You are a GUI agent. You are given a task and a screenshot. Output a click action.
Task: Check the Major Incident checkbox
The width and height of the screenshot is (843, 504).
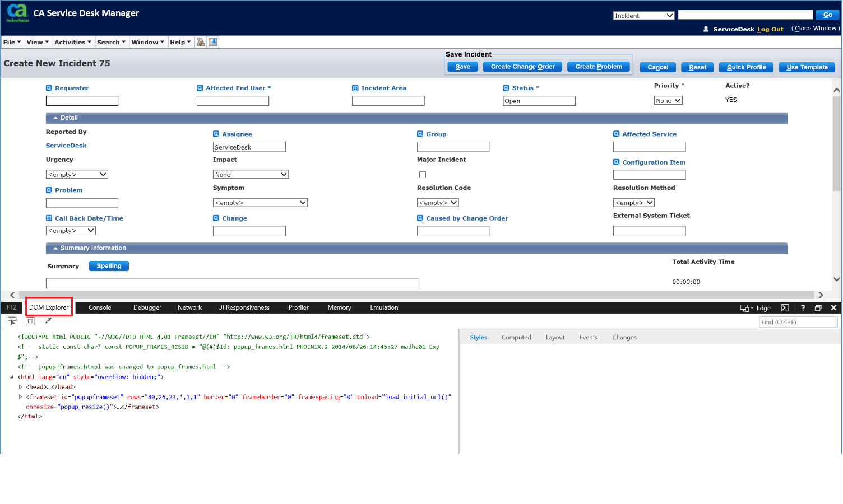pos(423,175)
